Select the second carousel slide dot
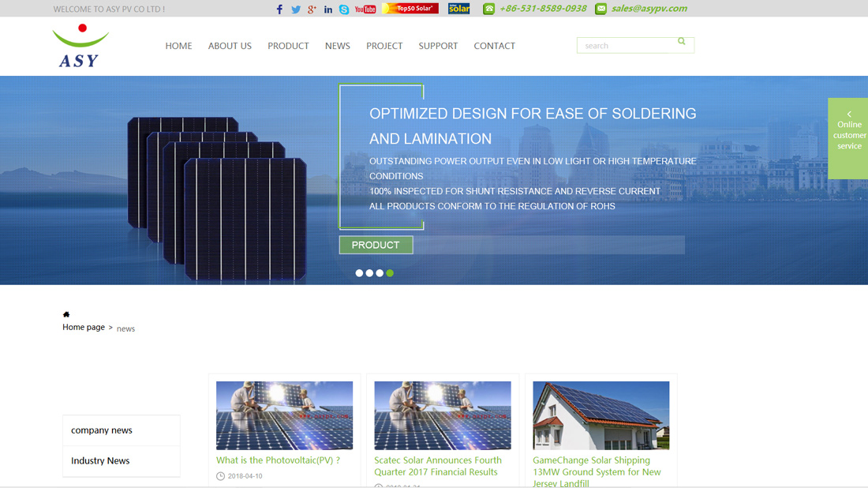 (x=369, y=273)
